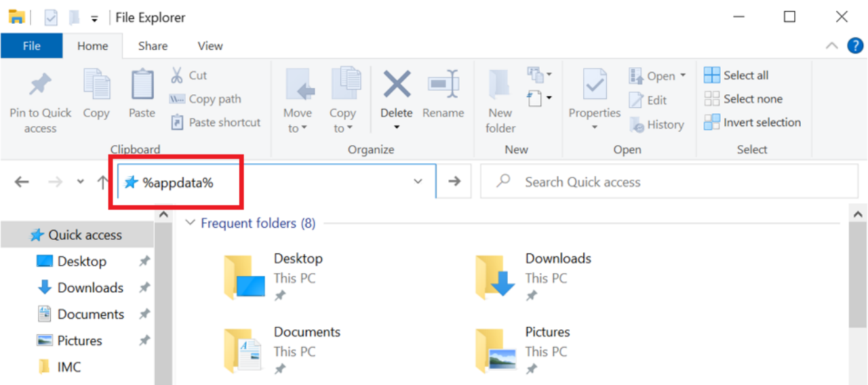Show file History

[x=656, y=125]
